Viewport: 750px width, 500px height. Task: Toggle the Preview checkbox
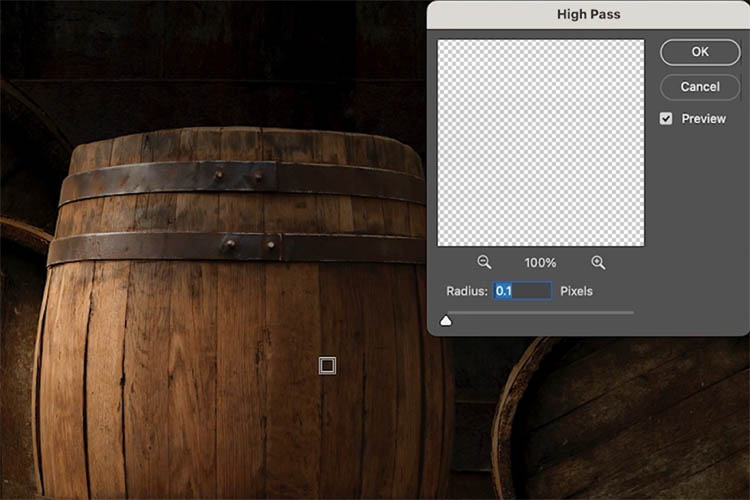point(666,118)
